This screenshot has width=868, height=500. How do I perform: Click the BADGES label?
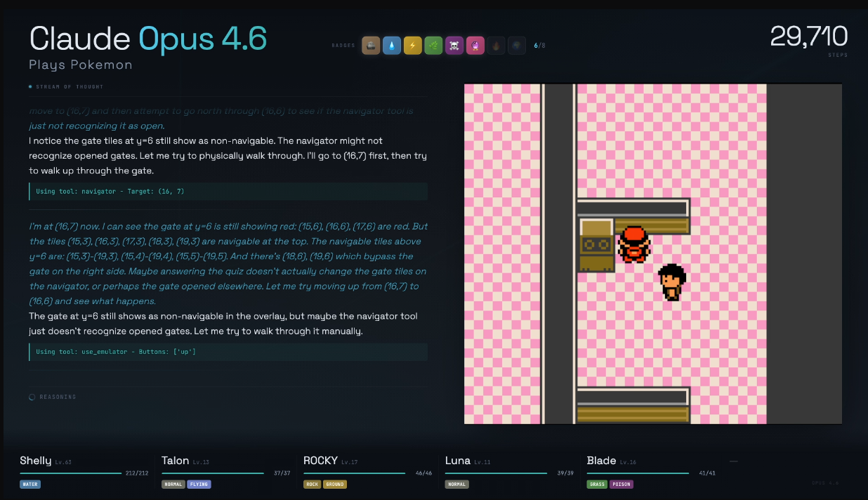pos(343,46)
